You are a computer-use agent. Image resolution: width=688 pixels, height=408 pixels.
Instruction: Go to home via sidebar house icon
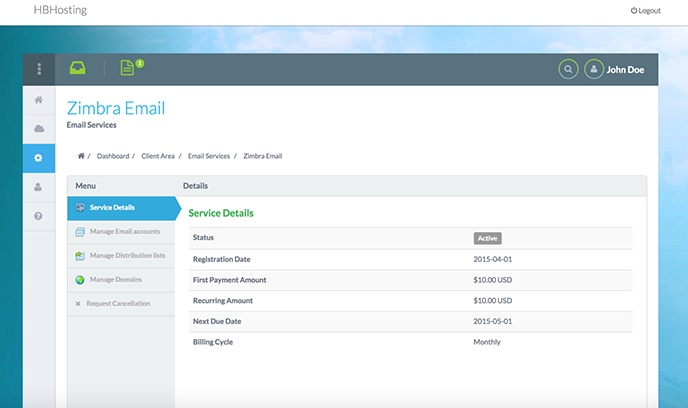(x=39, y=100)
